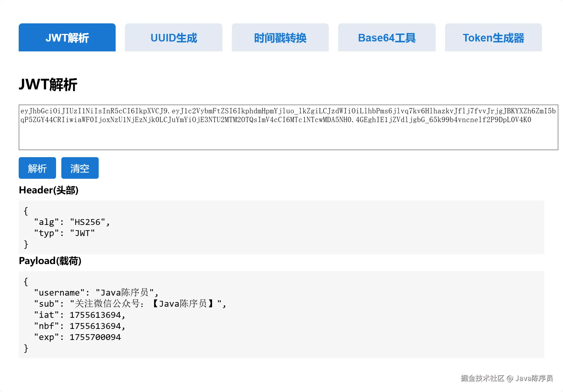Screen dimensions: 563x392
Task: Select the 时间戳转换 tab
Action: pyautogui.click(x=280, y=38)
